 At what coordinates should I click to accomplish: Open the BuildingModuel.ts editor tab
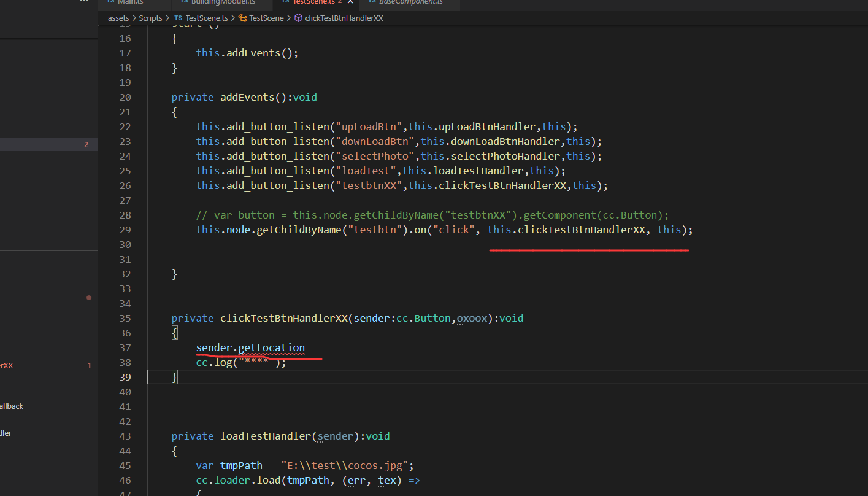pos(222,2)
